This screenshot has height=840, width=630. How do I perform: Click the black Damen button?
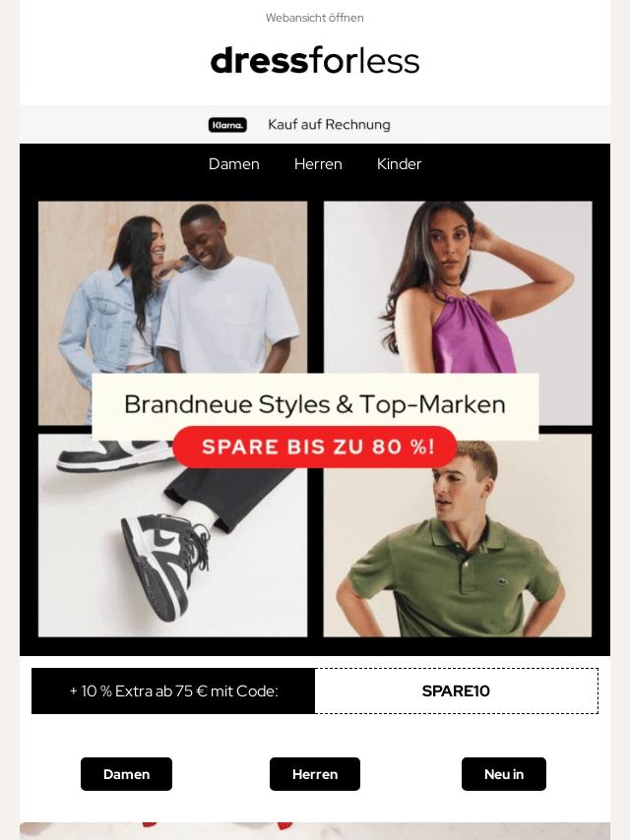(127, 774)
